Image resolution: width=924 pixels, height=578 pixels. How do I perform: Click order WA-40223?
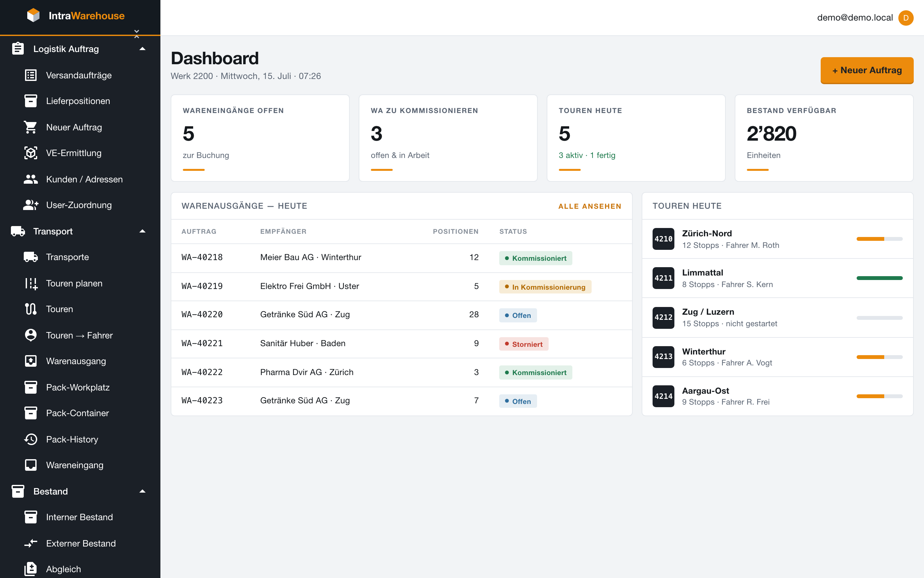point(202,401)
